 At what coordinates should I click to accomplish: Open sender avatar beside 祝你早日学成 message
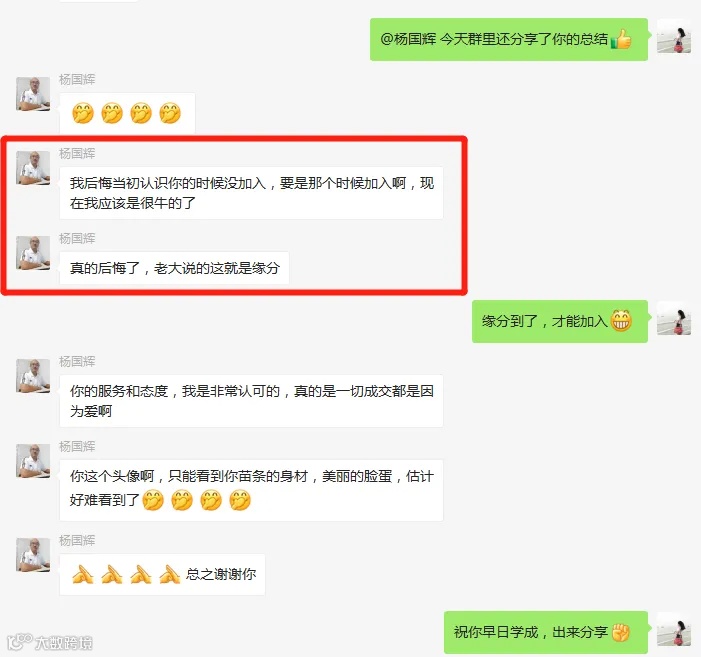click(x=674, y=629)
